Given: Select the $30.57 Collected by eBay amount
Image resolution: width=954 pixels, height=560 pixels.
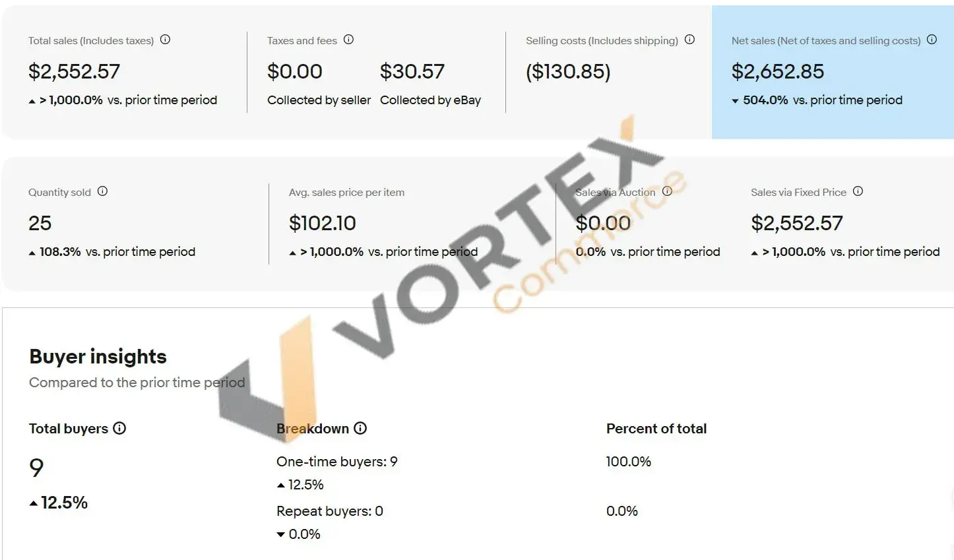Looking at the screenshot, I should 412,71.
